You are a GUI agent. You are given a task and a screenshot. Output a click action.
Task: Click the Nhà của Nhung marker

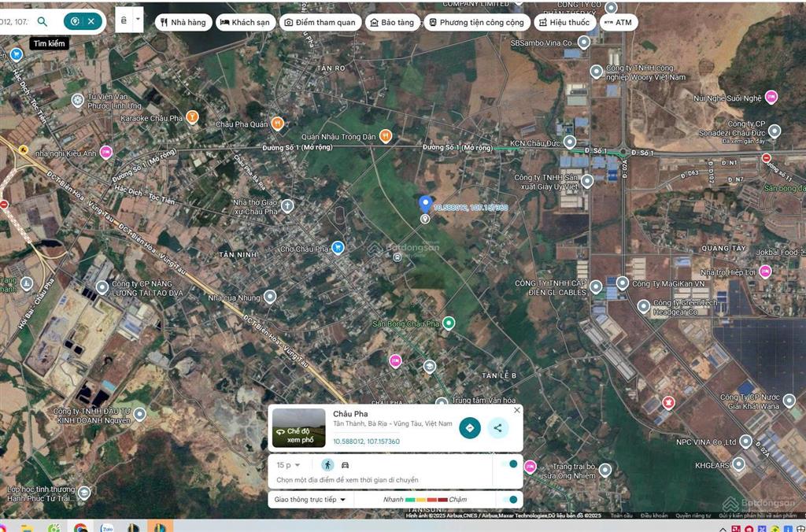pos(269,297)
